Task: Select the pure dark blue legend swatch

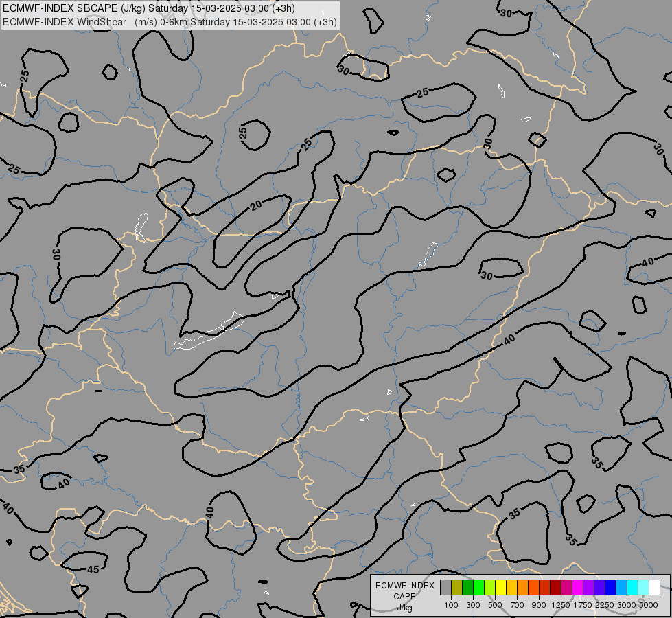Action: point(610,588)
